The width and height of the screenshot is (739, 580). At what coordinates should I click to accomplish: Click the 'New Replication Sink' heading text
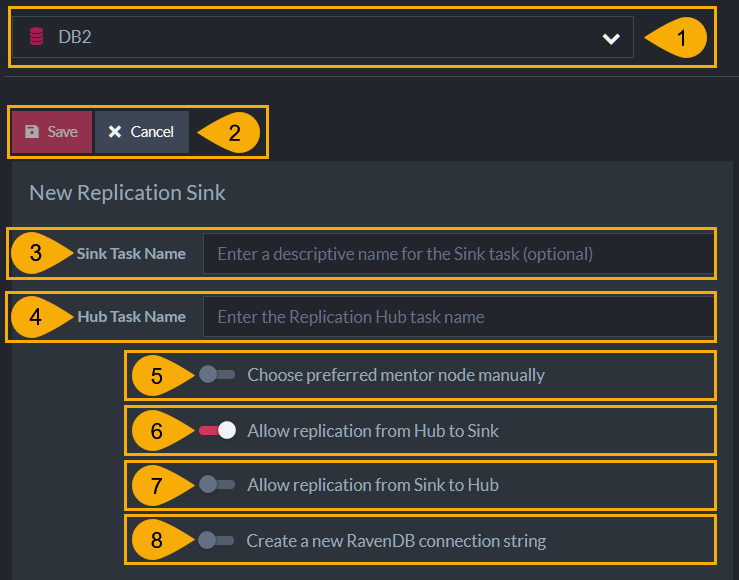pos(127,193)
